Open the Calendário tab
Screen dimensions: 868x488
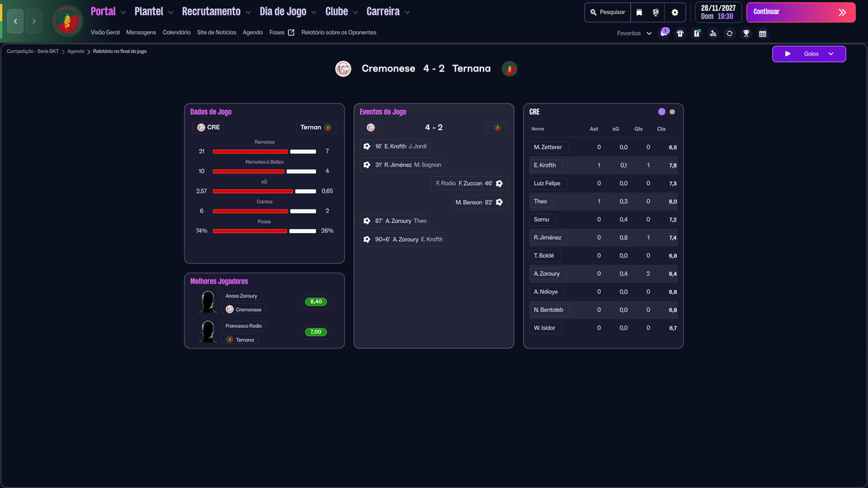pos(176,33)
